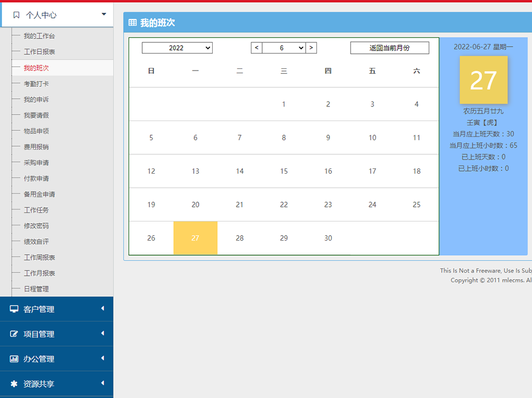
Task: Open the 资源共享 menu
Action: pos(56,384)
